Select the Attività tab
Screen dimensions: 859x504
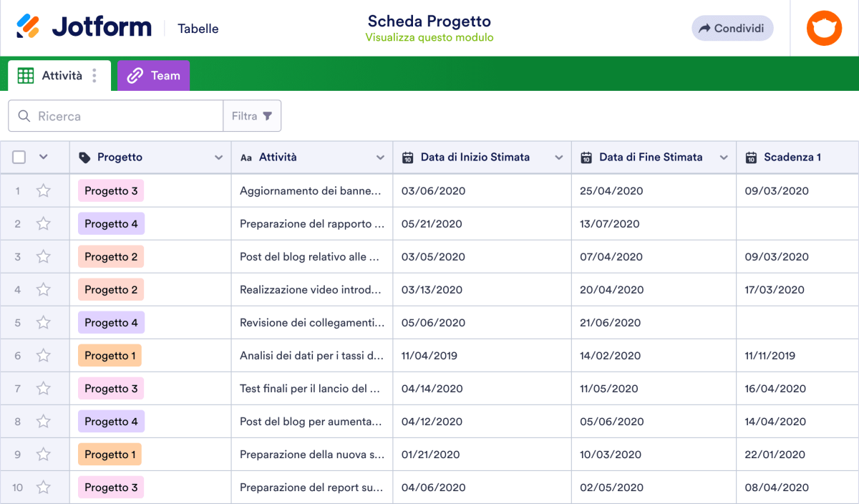coord(61,75)
